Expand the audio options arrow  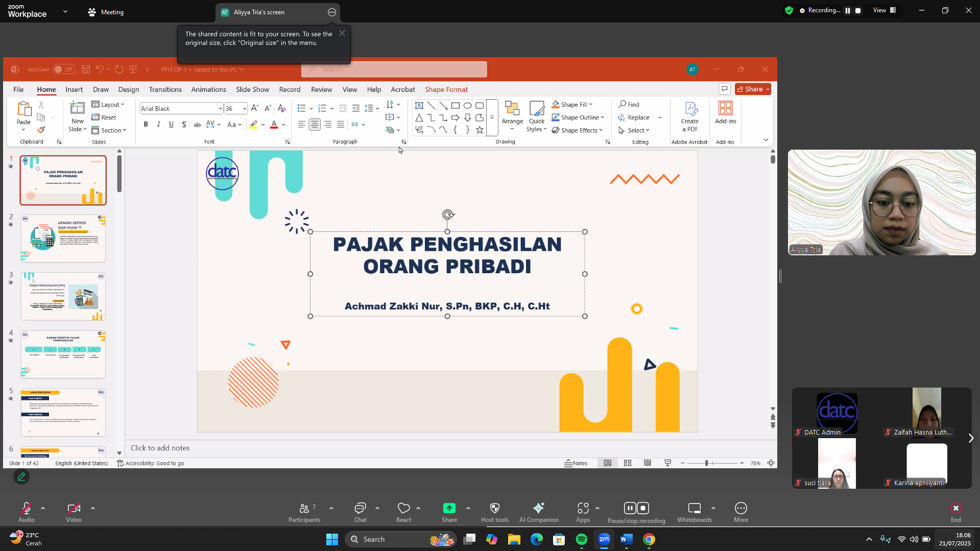(x=43, y=509)
